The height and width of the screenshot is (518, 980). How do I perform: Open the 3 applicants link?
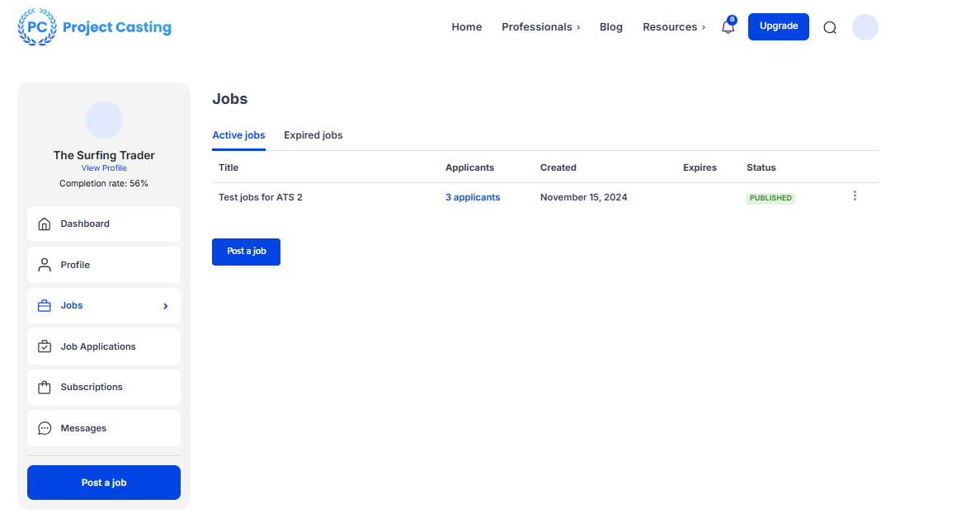473,197
